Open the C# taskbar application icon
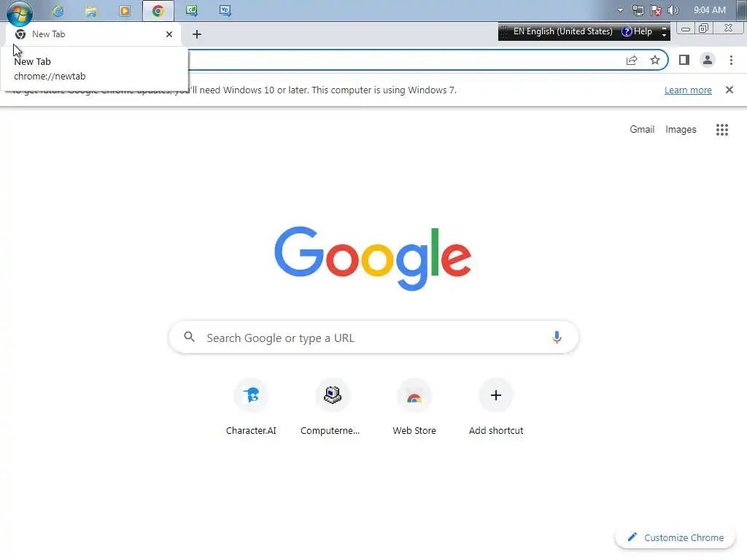Screen dimensions: 747x560 [x=192, y=10]
